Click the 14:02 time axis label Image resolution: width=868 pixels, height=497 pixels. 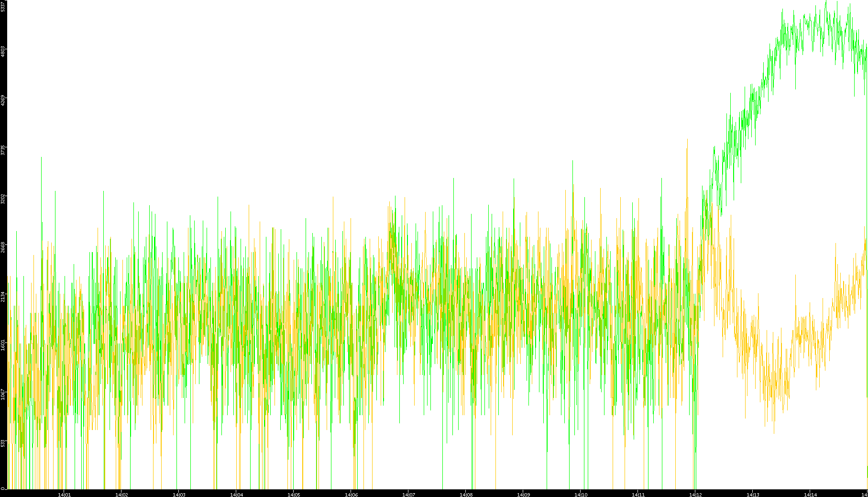point(121,494)
